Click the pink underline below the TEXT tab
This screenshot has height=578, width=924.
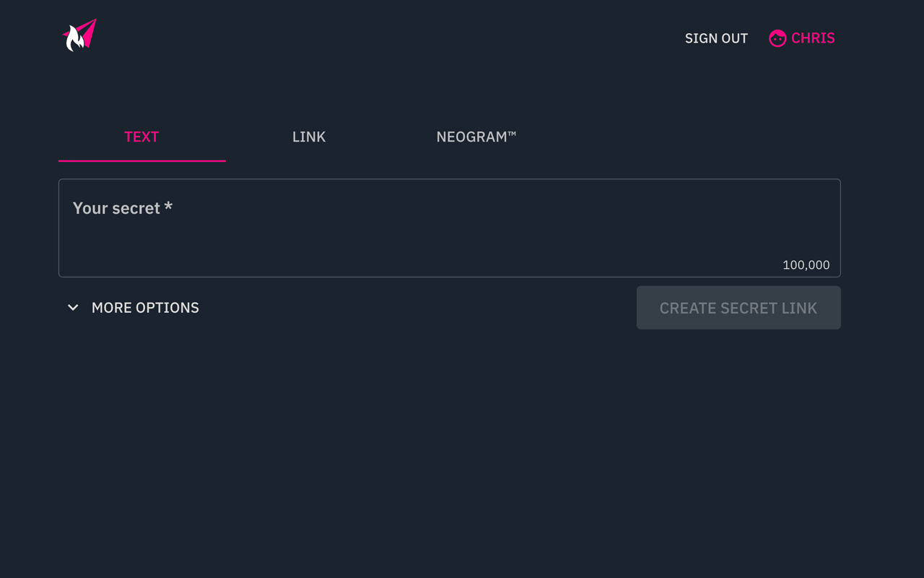(x=141, y=160)
